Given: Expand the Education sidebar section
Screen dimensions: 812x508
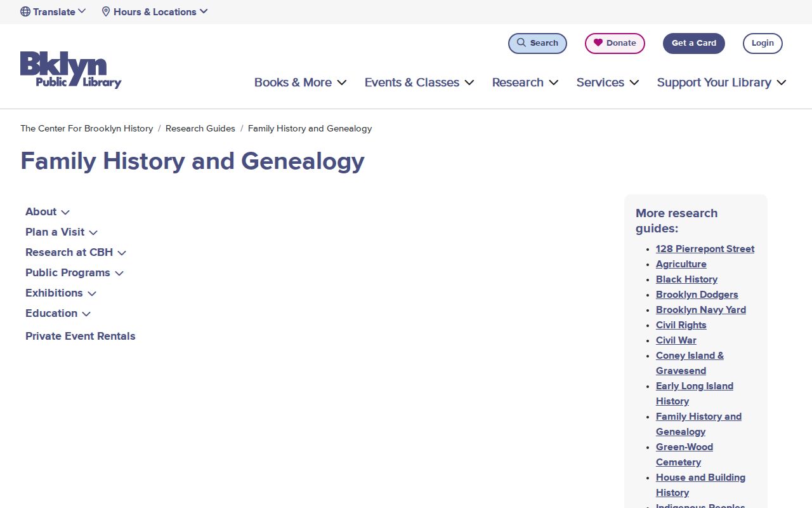Looking at the screenshot, I should pyautogui.click(x=58, y=313).
